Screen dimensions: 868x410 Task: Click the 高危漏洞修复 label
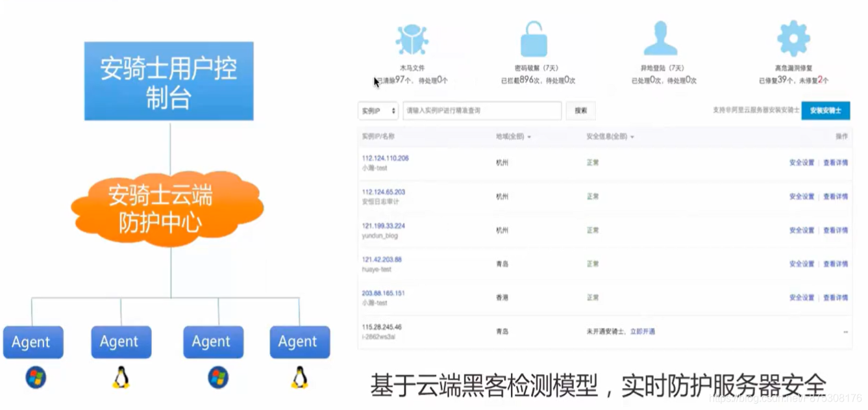coord(793,68)
